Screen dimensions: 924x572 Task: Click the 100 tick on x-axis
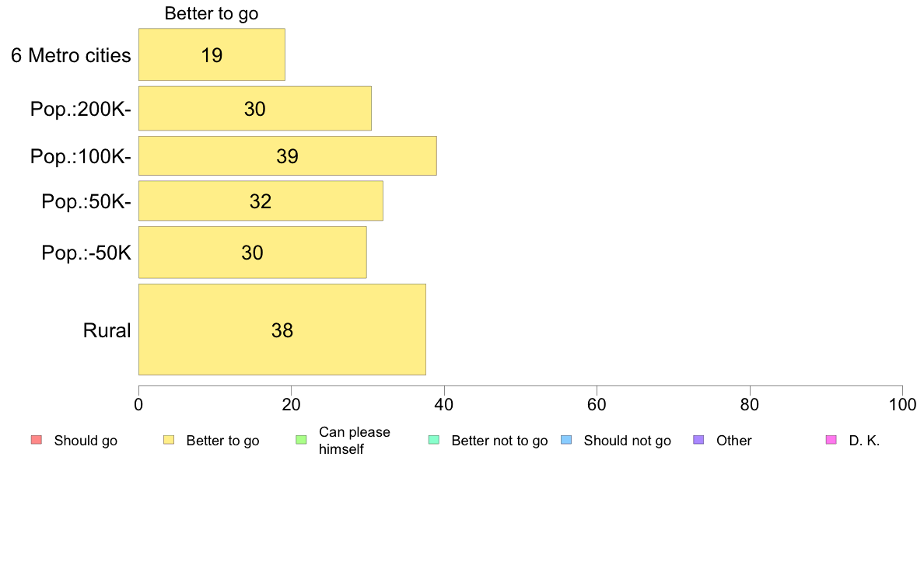(x=903, y=405)
